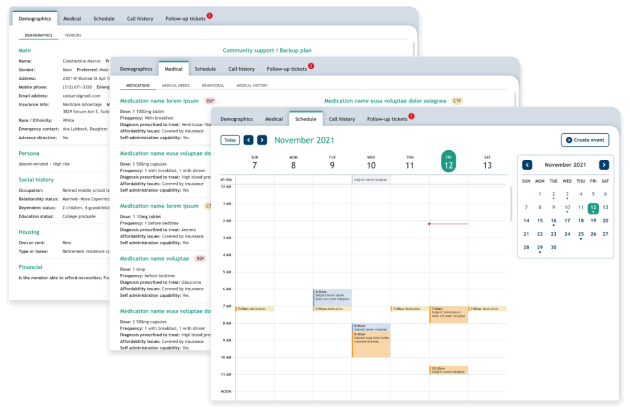Click the week view vertical scrollbar

click(x=511, y=204)
